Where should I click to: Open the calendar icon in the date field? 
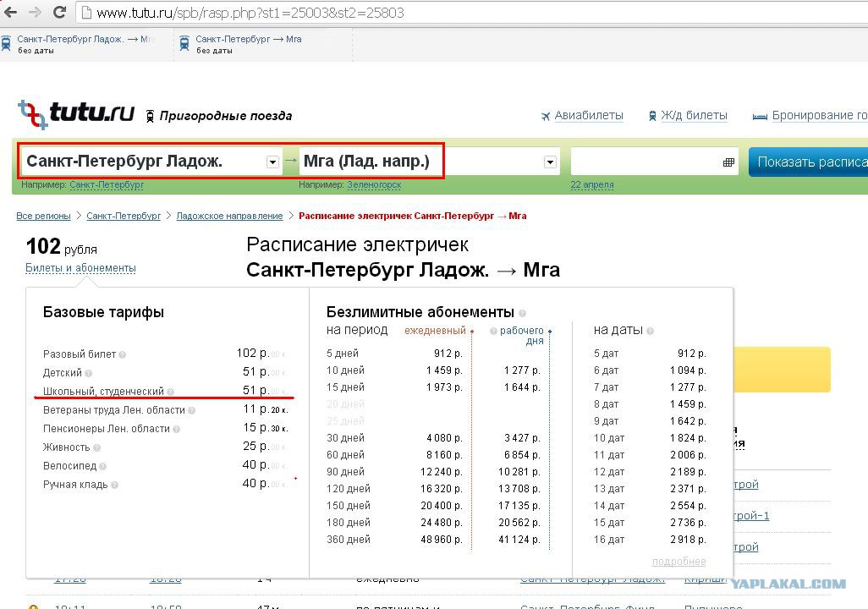click(x=728, y=162)
